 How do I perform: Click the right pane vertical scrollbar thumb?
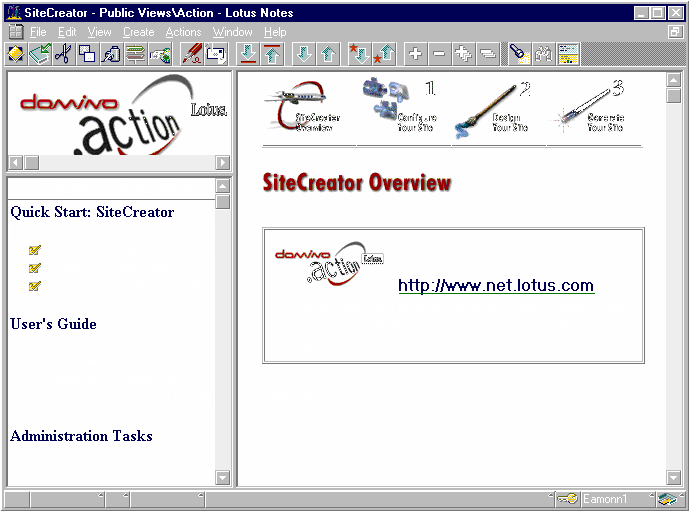point(674,95)
